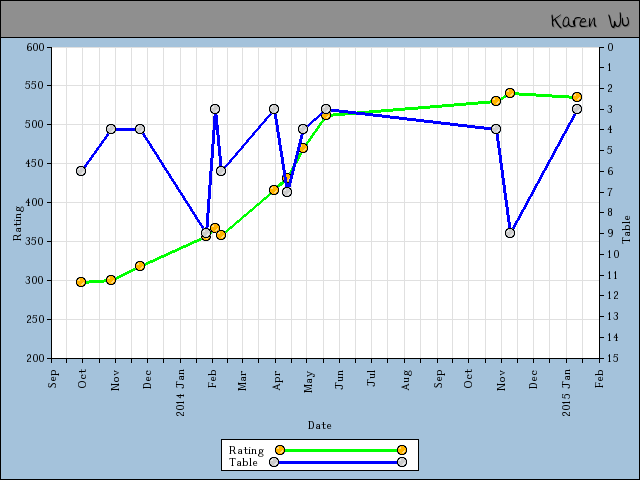Select the December 2013 orange rating point
This screenshot has height=480, width=640.
(140, 266)
